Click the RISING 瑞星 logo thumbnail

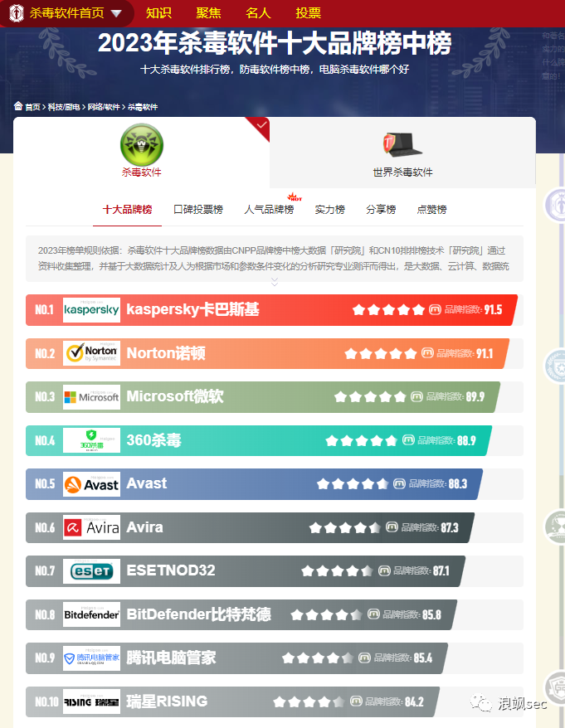tap(91, 701)
